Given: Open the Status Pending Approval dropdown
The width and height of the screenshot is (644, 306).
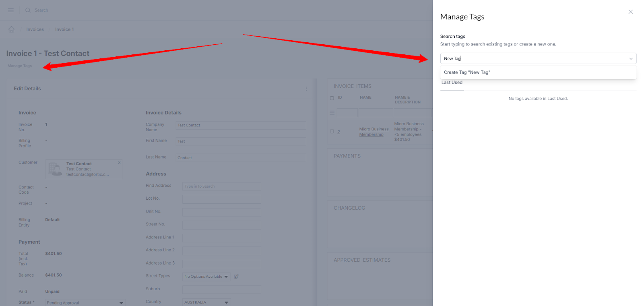Looking at the screenshot, I should [x=85, y=303].
